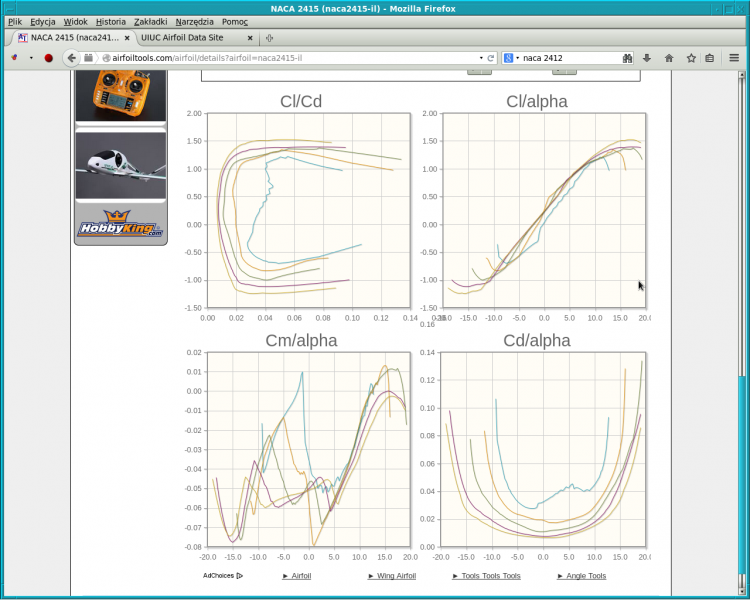The image size is (750, 600).
Task: Click the red record button in toolbar
Action: [48, 58]
